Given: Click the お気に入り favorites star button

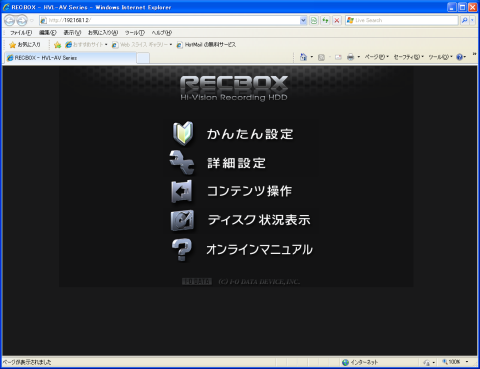Looking at the screenshot, I should coord(25,44).
